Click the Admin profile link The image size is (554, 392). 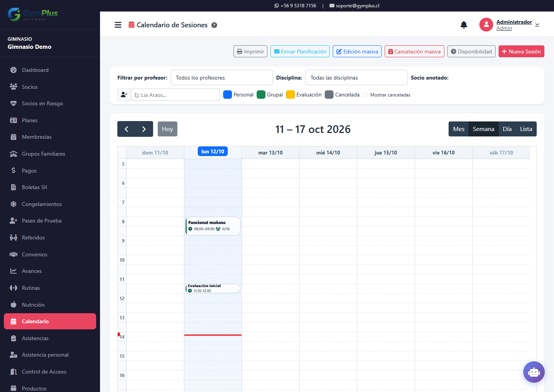504,28
